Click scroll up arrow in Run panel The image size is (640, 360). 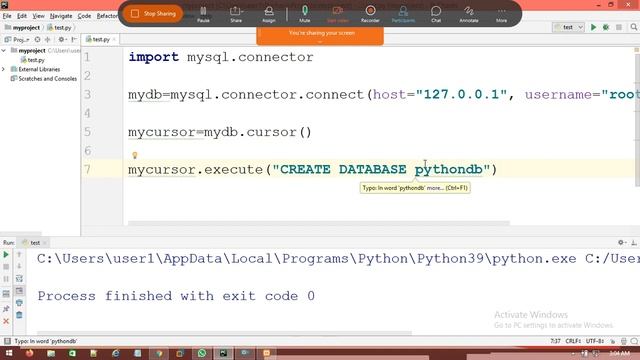tap(19, 255)
